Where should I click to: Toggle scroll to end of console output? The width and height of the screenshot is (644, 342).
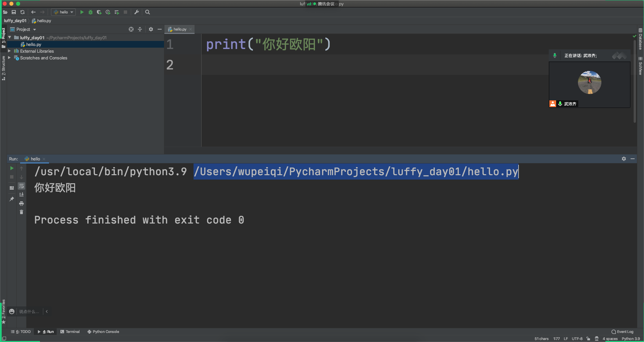coord(21,195)
